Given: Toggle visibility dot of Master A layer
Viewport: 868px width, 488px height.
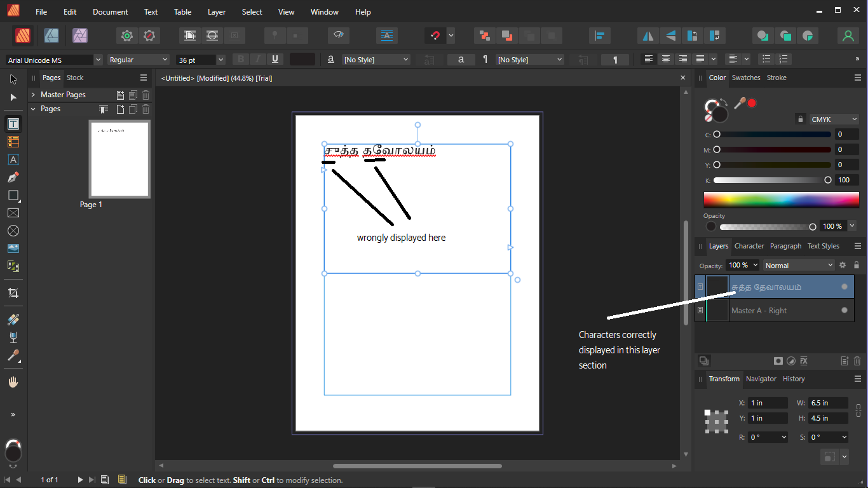Looking at the screenshot, I should 844,310.
